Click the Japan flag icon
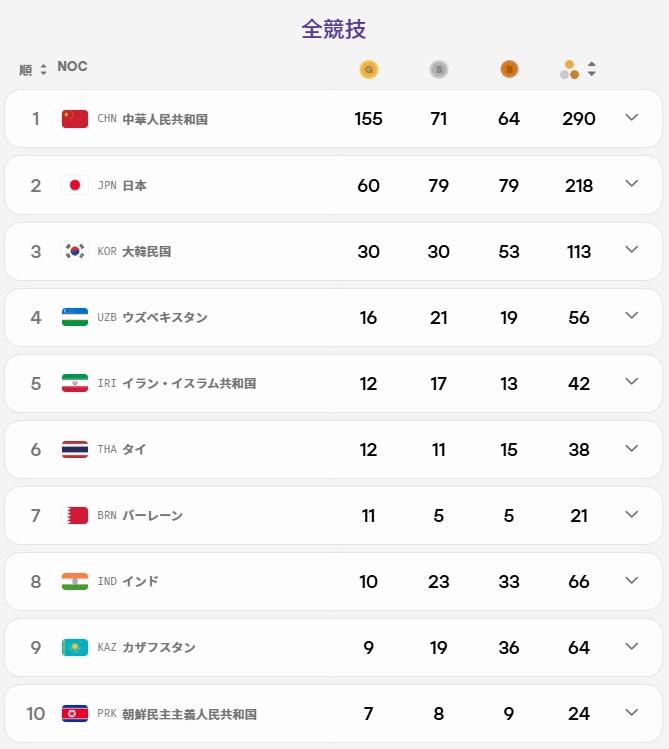Screen dimensions: 669x749 click(75, 185)
